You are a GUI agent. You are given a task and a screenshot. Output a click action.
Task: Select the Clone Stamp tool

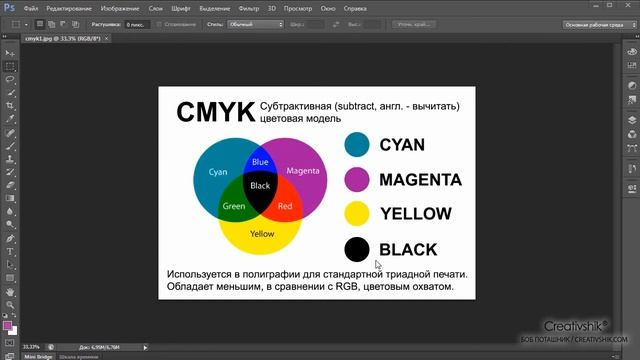[x=10, y=159]
